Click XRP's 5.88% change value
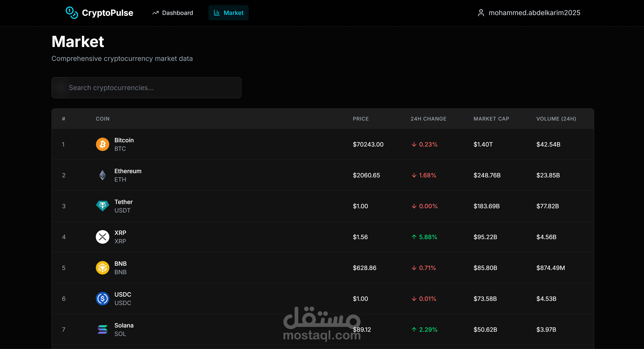The width and height of the screenshot is (644, 349). pyautogui.click(x=428, y=237)
